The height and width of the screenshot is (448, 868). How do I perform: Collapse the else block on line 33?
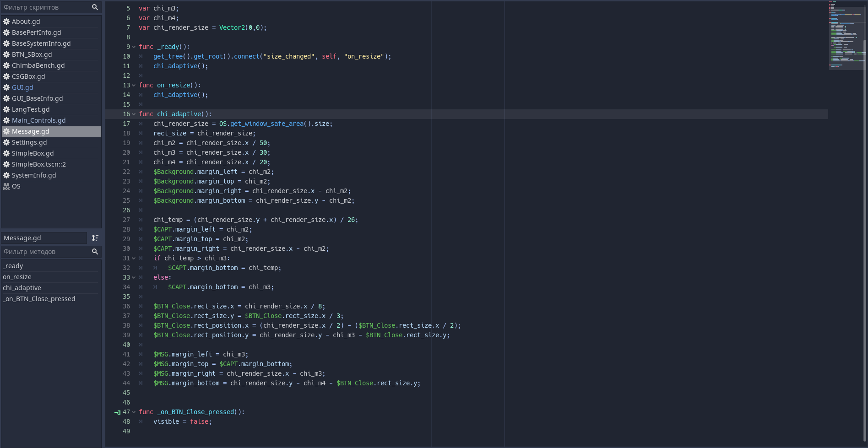tap(134, 278)
